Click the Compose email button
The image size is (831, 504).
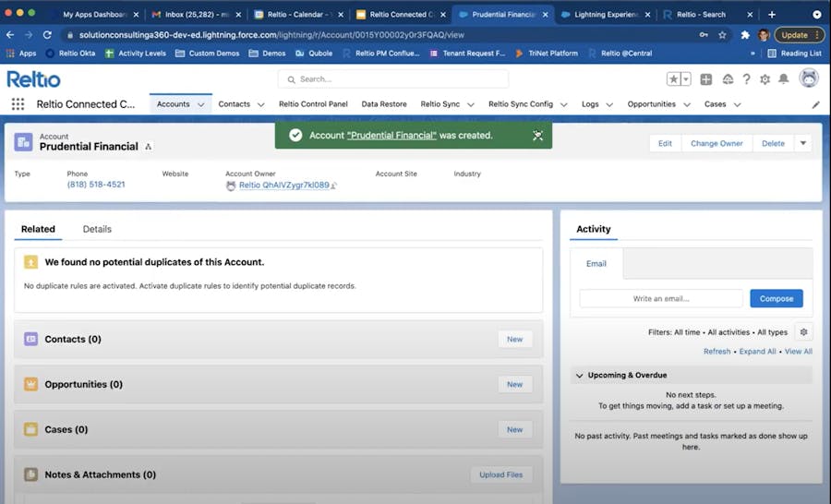pos(776,299)
